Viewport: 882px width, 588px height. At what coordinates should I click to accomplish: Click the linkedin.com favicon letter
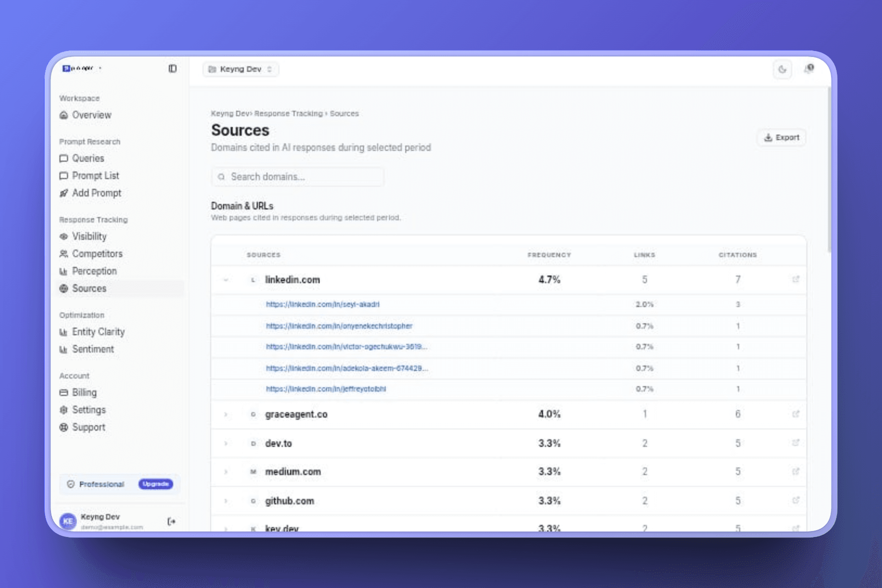click(253, 280)
